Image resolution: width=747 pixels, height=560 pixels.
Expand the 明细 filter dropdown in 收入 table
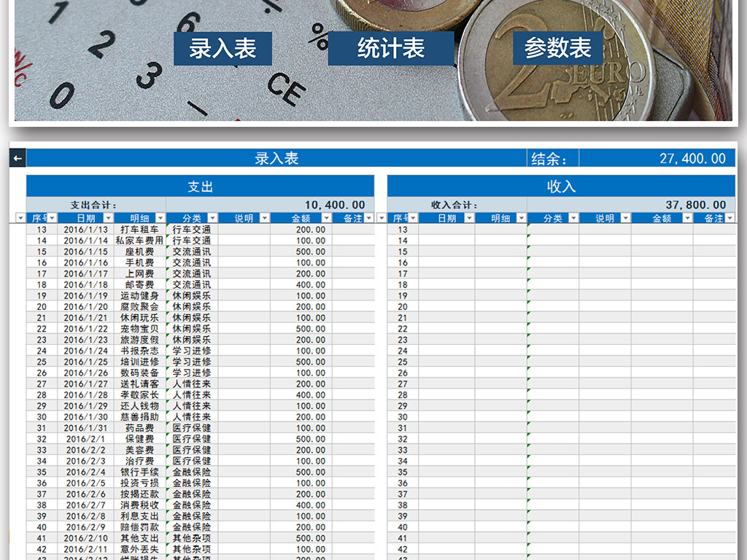(x=522, y=218)
